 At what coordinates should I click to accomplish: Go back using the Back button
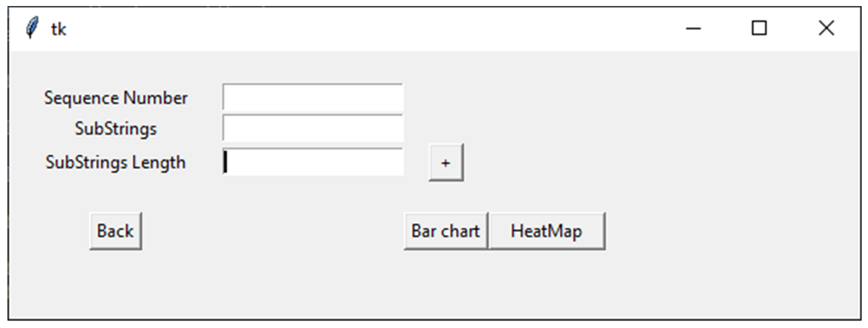[115, 231]
